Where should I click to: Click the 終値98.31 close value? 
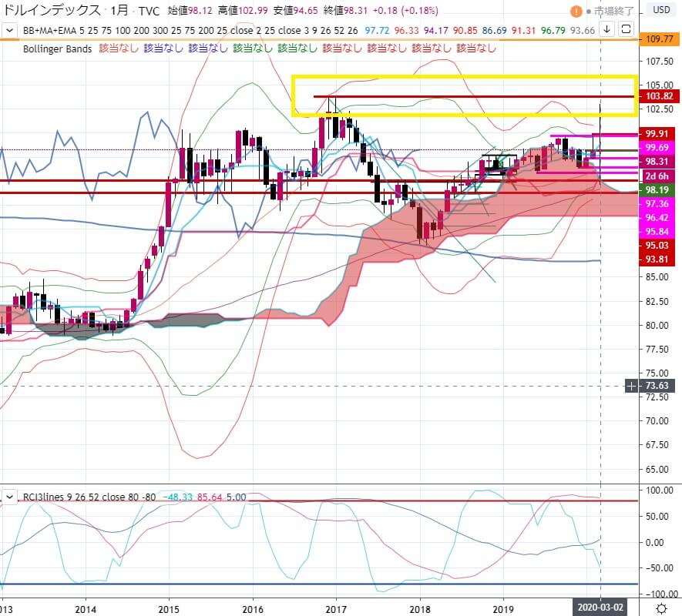coord(346,11)
